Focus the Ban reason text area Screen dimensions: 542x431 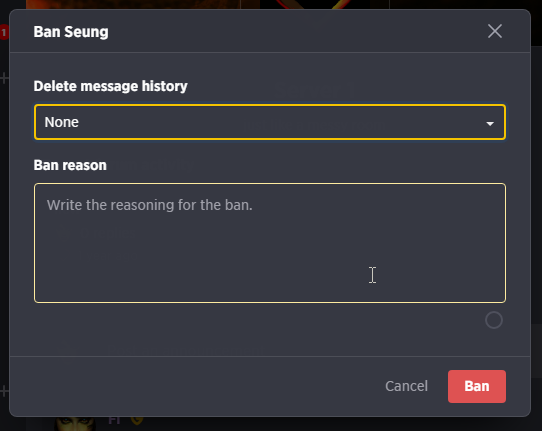point(270,243)
